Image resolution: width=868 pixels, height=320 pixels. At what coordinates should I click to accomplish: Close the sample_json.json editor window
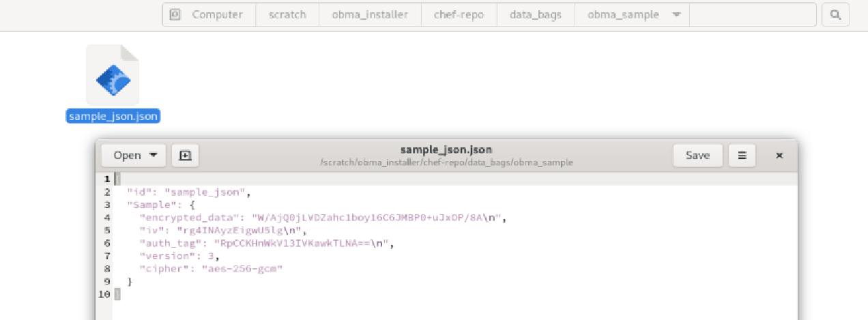point(779,156)
